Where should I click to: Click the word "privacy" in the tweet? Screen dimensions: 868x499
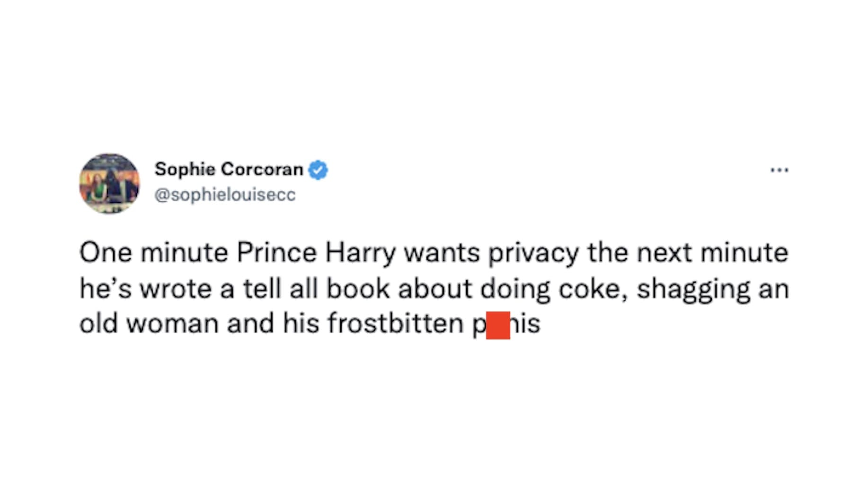[x=533, y=254]
